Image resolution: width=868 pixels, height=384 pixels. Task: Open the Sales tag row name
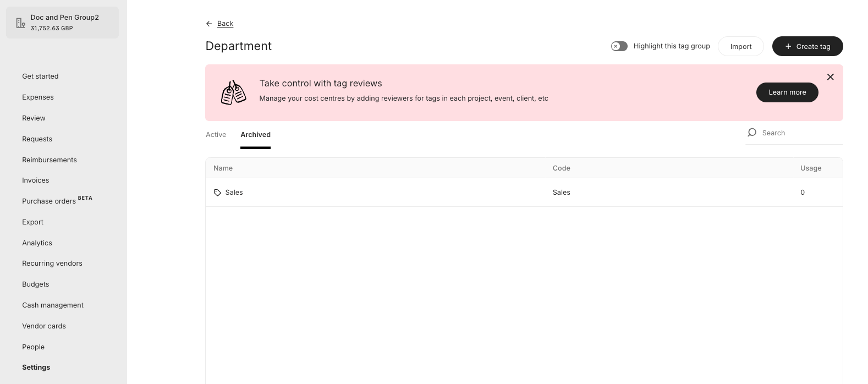click(234, 193)
